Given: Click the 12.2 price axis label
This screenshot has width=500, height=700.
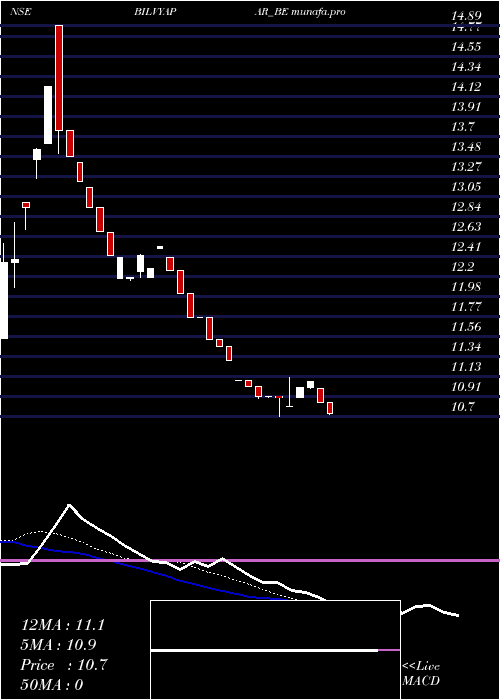Looking at the screenshot, I should (x=462, y=267).
